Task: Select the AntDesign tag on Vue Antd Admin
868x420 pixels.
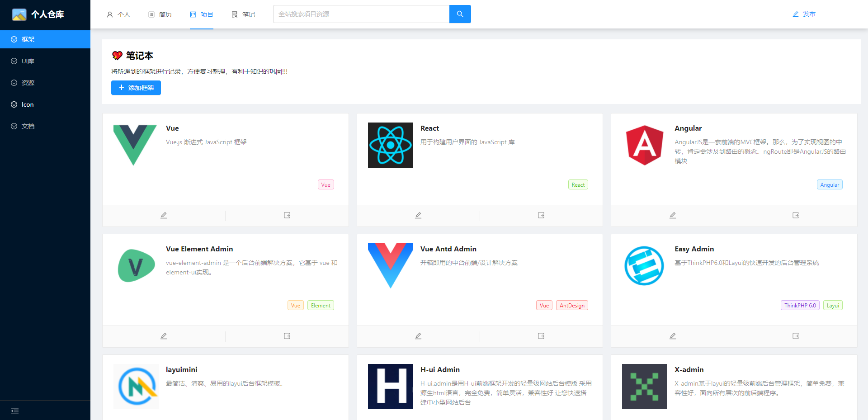Action: [571, 305]
